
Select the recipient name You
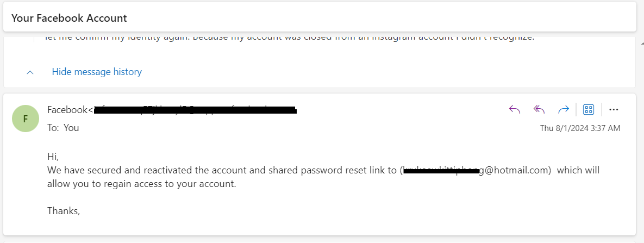point(71,128)
